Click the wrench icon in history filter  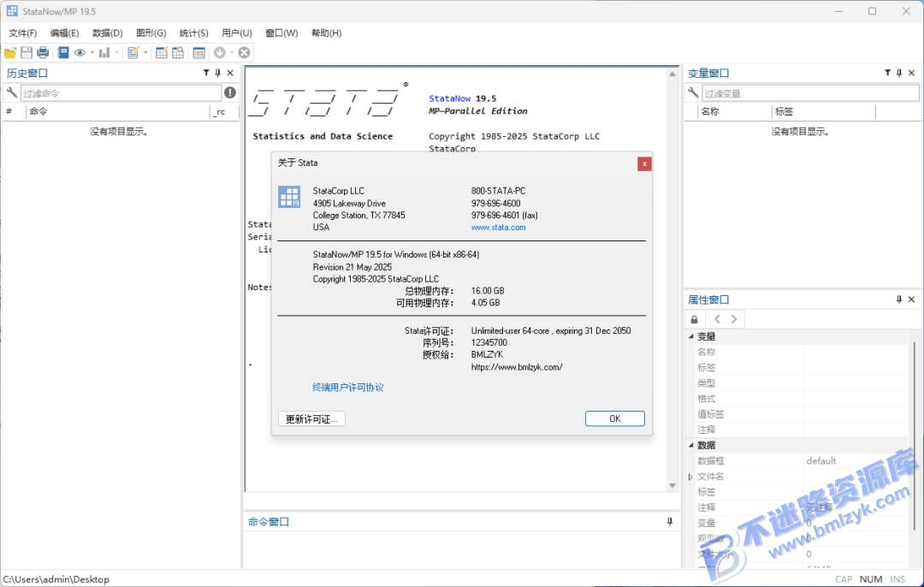12,92
